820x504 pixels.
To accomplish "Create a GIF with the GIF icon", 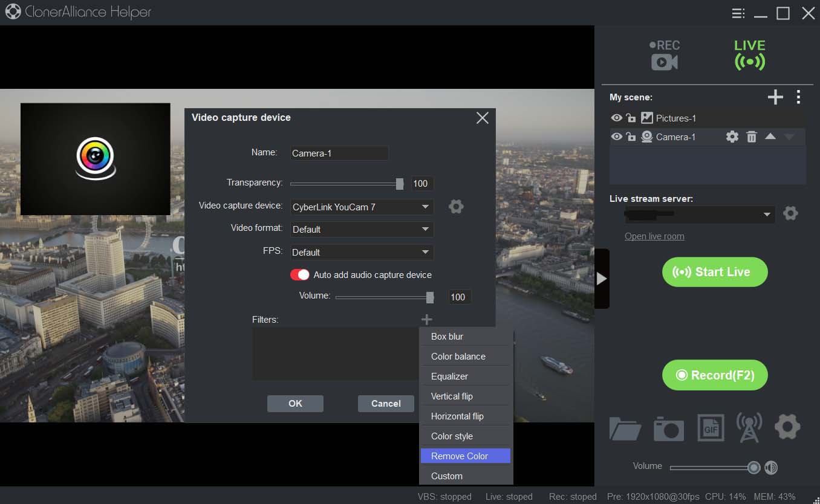I will point(711,428).
